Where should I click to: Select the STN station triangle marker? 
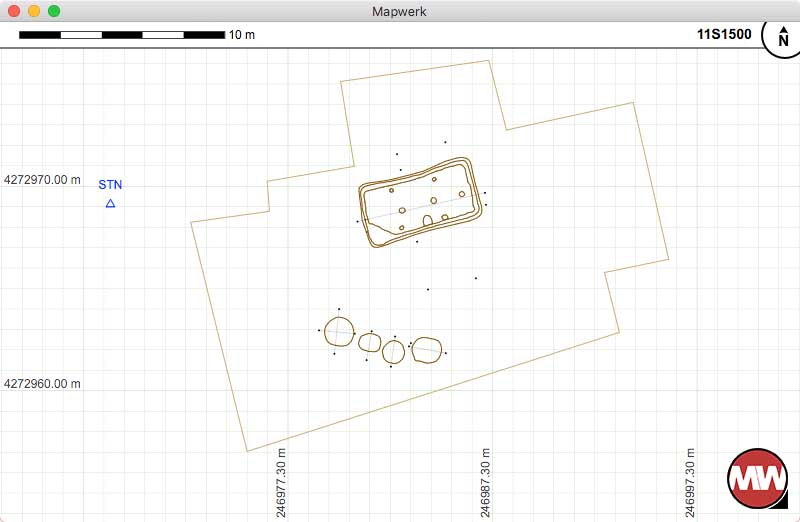click(110, 204)
